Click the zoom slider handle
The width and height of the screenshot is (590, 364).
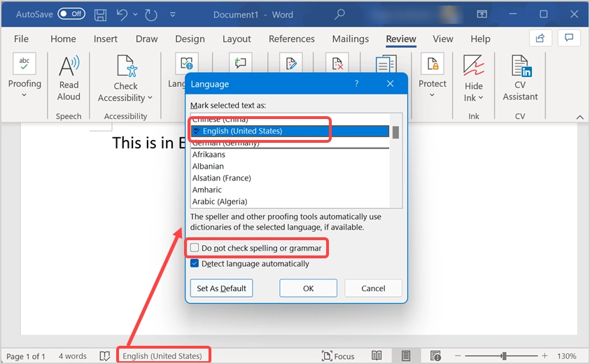503,356
